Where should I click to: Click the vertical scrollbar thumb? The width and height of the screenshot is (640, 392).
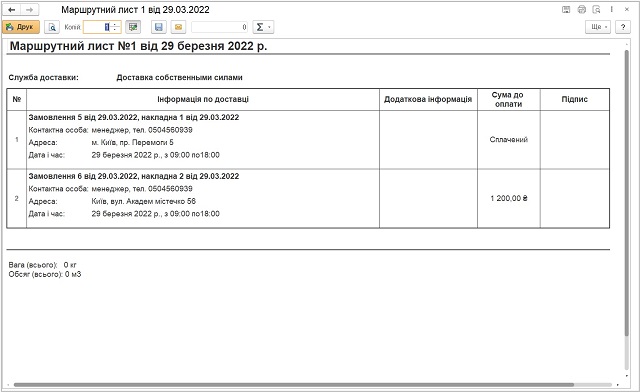pyautogui.click(x=627, y=193)
